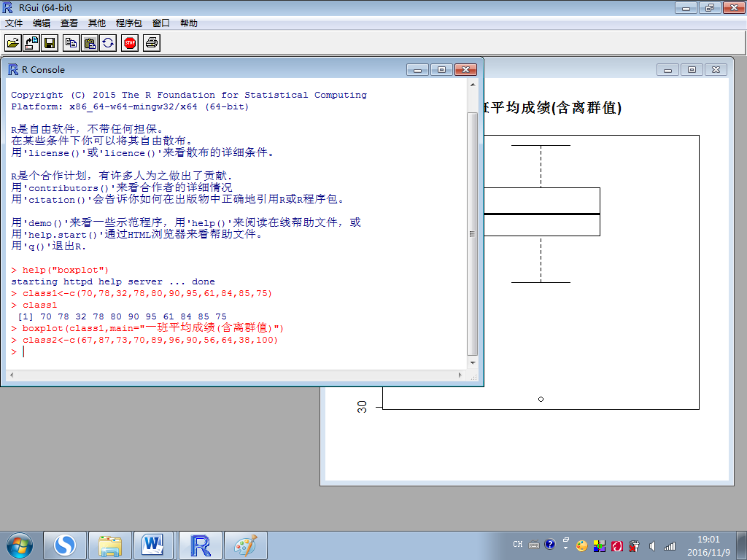Click the Print toolbar icon
The image size is (747, 560).
[x=152, y=43]
